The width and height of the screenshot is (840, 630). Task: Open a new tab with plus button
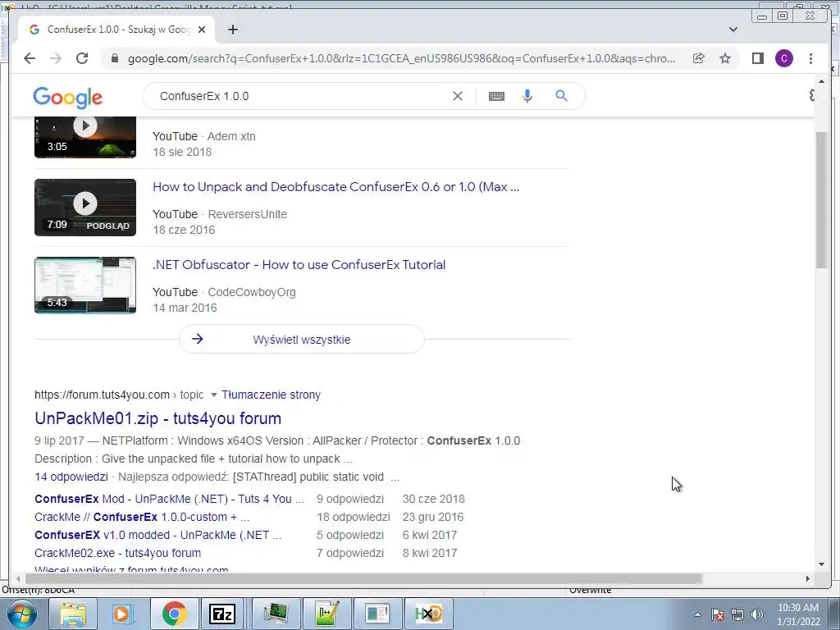(x=232, y=30)
